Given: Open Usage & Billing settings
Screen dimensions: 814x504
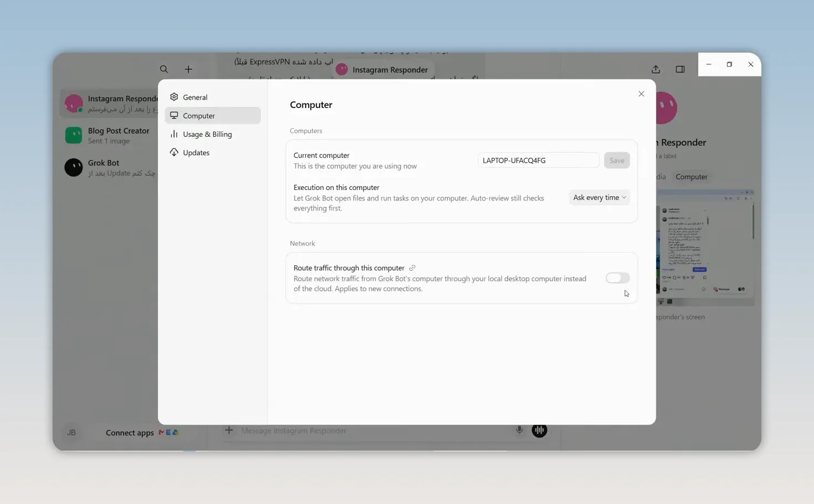Looking at the screenshot, I should (x=213, y=134).
